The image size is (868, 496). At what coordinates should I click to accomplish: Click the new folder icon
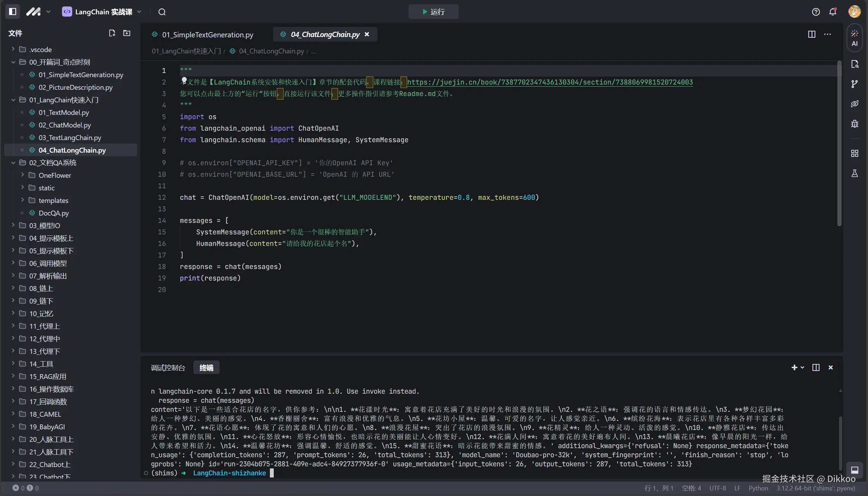[127, 33]
